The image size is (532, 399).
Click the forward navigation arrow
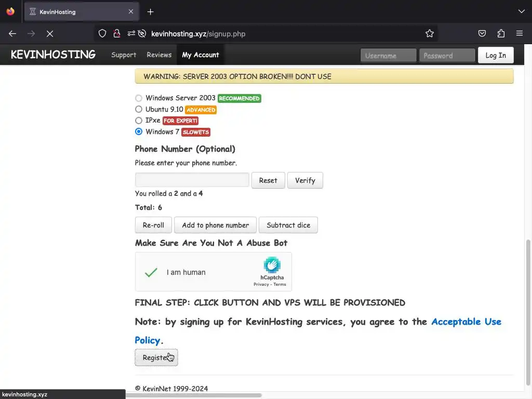point(31,34)
